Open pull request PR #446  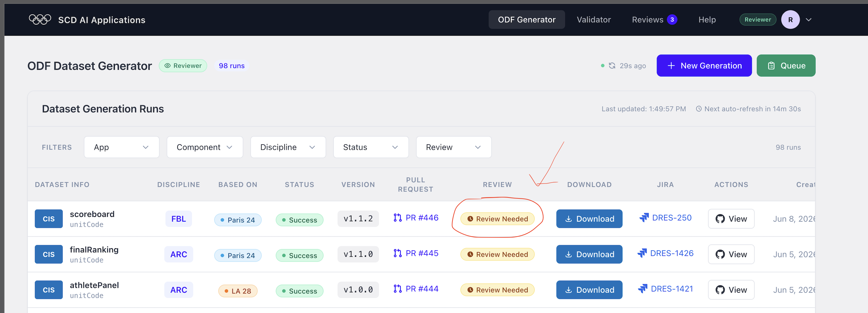416,218
